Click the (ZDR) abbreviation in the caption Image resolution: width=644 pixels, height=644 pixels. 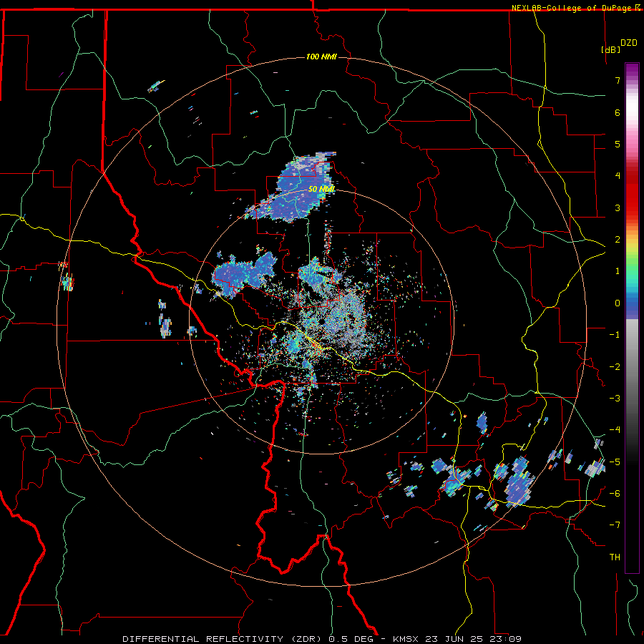pos(306,639)
